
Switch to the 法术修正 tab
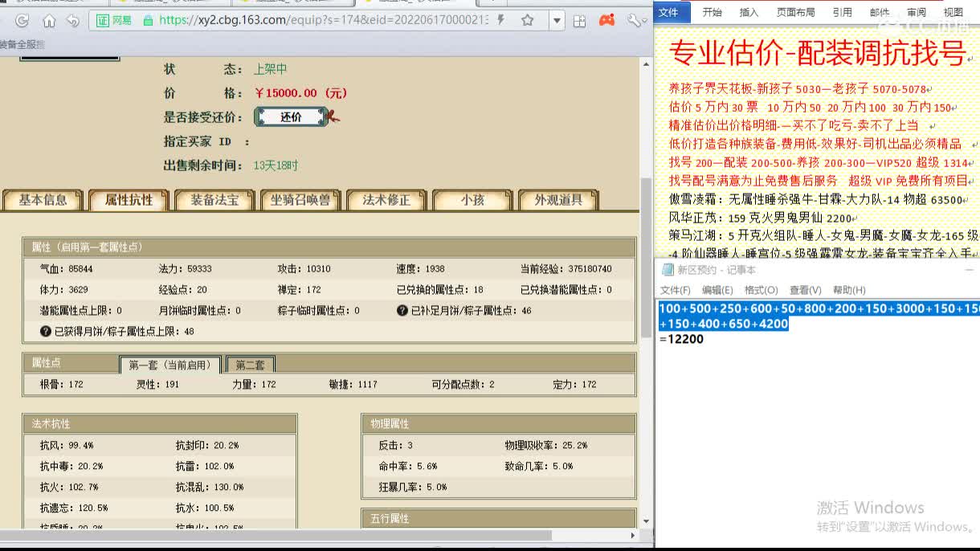[386, 200]
